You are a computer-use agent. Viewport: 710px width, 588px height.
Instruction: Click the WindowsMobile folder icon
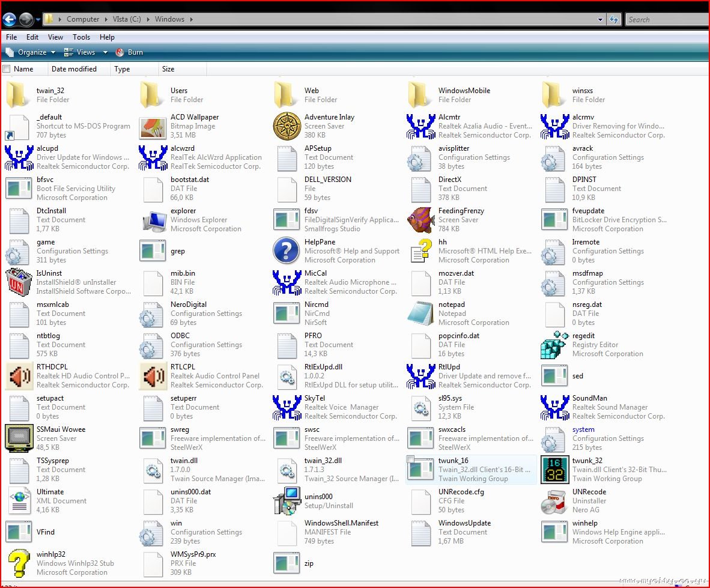(419, 94)
